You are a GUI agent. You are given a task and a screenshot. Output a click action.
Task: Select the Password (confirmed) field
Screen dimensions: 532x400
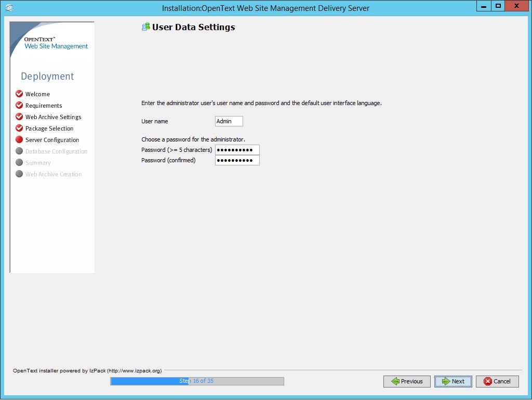pos(237,160)
